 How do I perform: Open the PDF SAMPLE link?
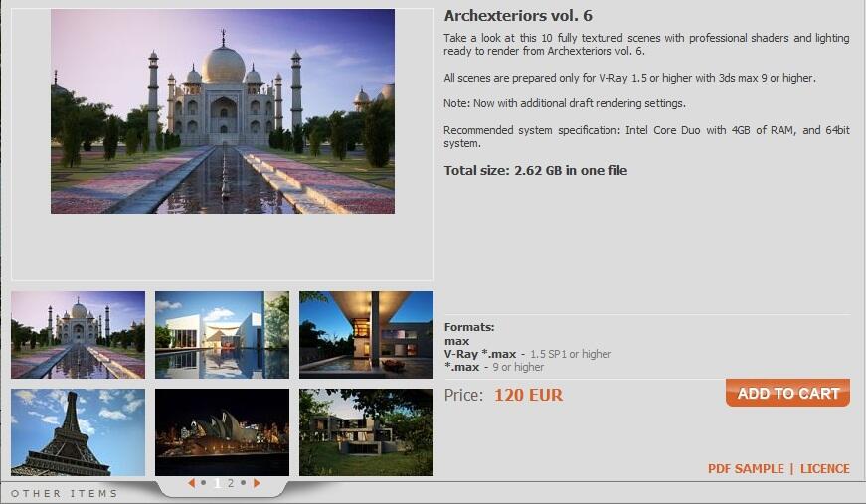(746, 468)
